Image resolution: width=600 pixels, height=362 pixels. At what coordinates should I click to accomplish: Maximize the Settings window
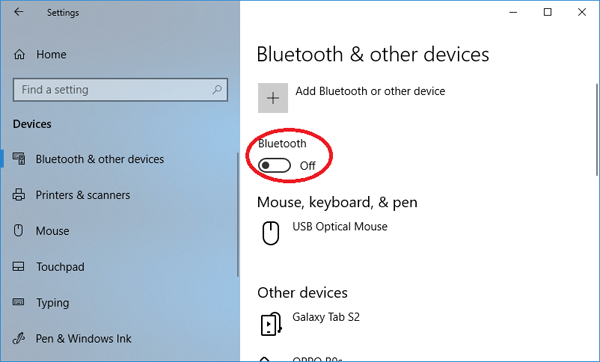coord(548,12)
